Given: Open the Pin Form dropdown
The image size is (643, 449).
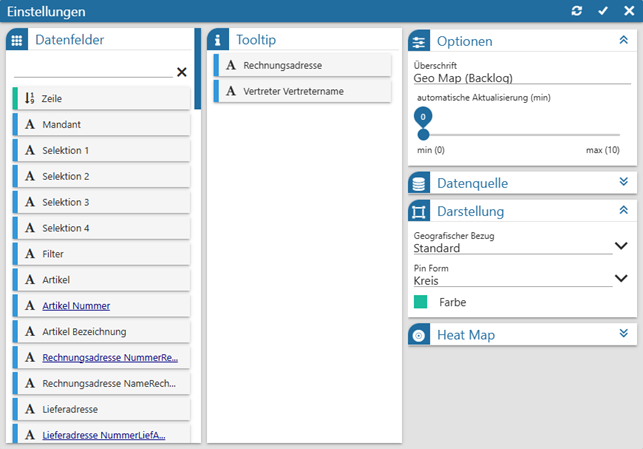Looking at the screenshot, I should (620, 279).
